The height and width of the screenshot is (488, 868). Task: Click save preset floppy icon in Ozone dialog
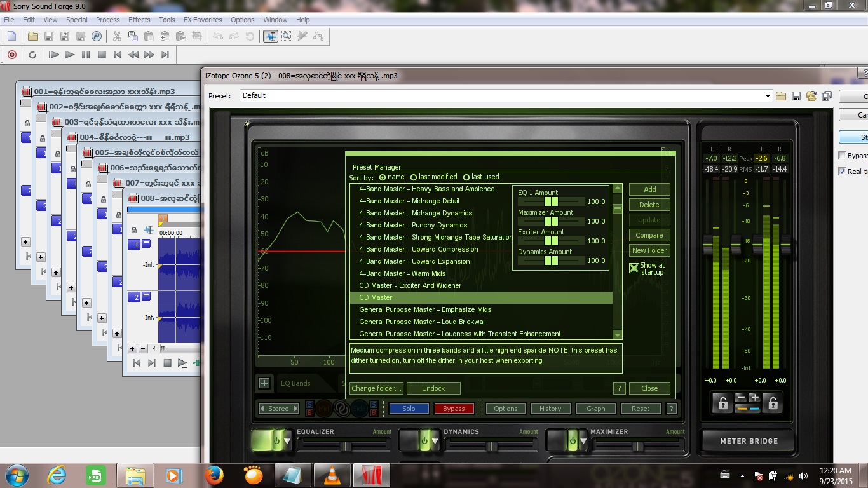tap(796, 96)
